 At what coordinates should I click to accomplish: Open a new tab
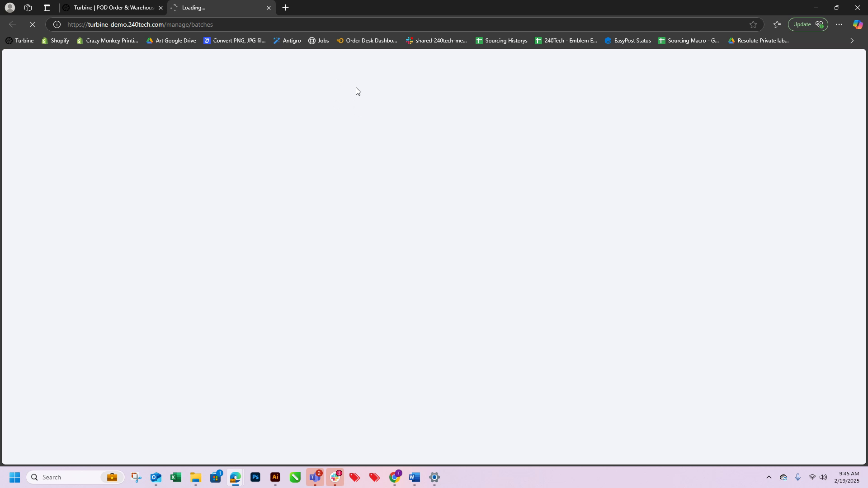click(285, 8)
